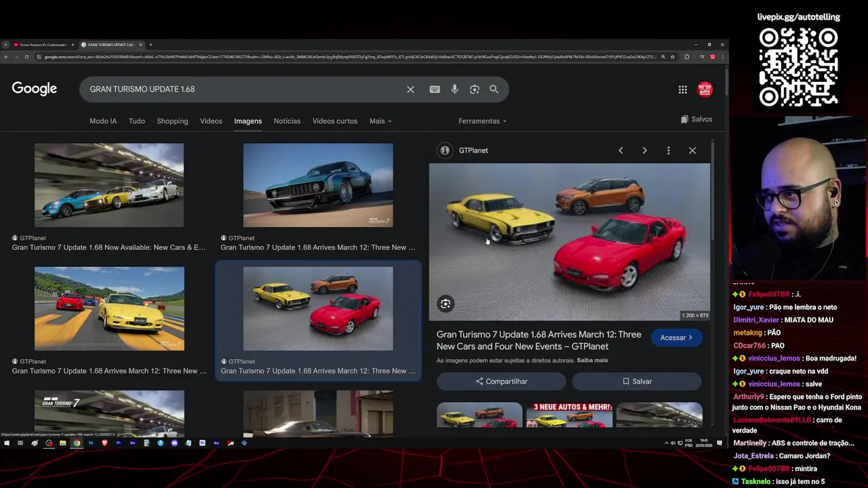Click the Acessar button
Screen dimensions: 868x488
(676, 338)
